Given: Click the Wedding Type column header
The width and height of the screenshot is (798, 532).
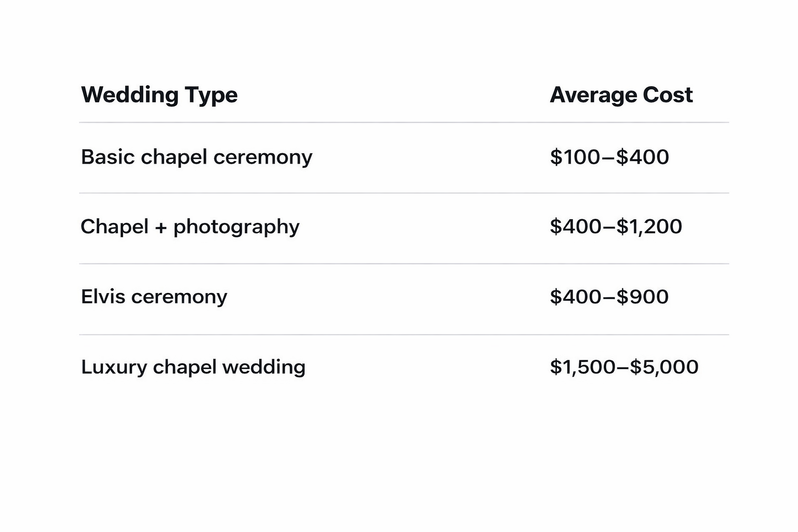Looking at the screenshot, I should [159, 95].
